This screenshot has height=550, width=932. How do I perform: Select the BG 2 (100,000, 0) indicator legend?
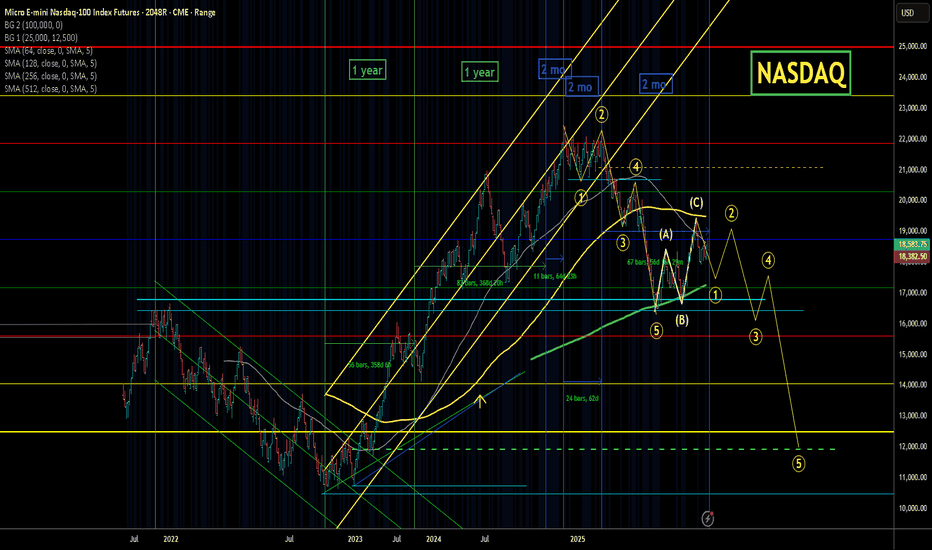(x=33, y=25)
